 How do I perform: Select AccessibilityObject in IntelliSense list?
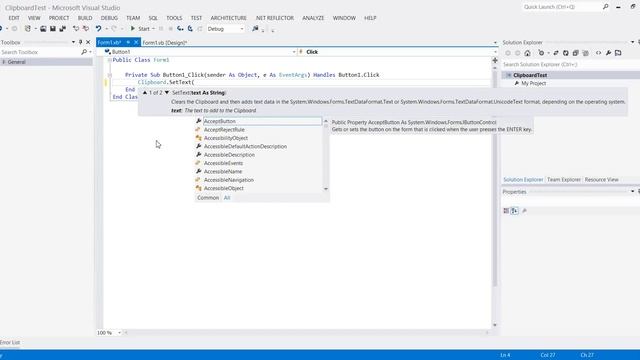pos(226,138)
